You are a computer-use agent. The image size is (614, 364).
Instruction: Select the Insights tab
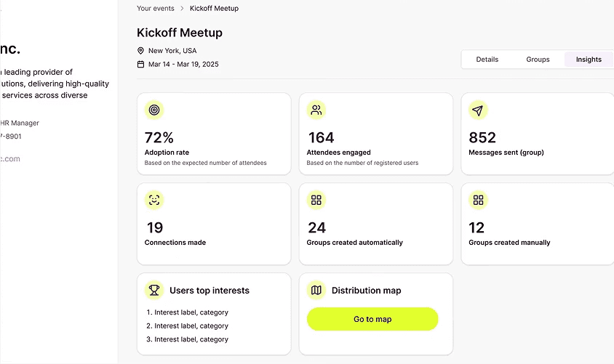(589, 60)
